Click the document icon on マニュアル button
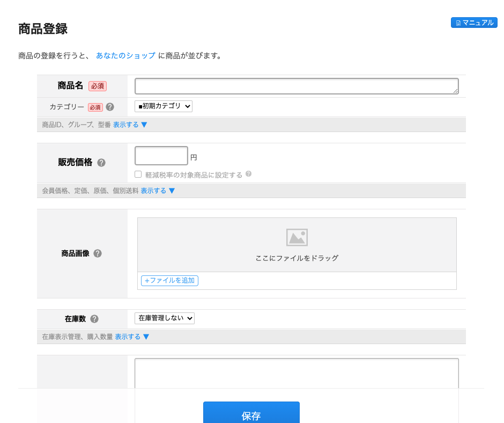The image size is (504, 423). pos(458,23)
